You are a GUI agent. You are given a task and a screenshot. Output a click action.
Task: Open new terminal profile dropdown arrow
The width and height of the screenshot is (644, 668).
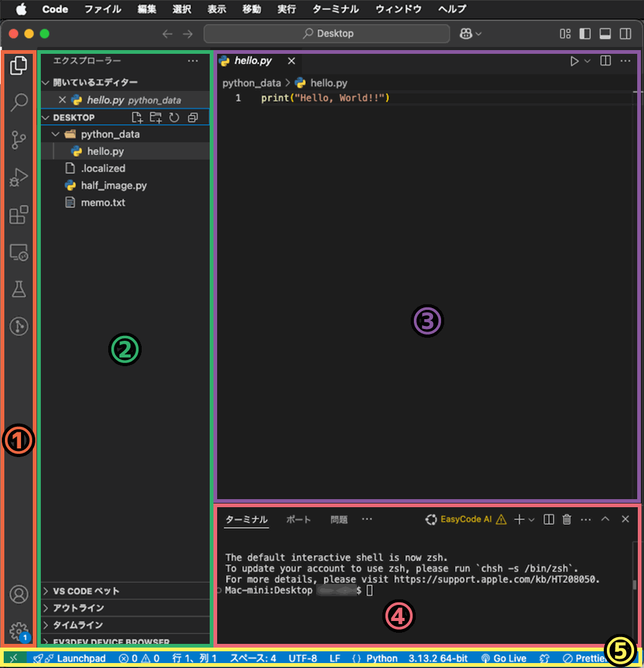(531, 520)
